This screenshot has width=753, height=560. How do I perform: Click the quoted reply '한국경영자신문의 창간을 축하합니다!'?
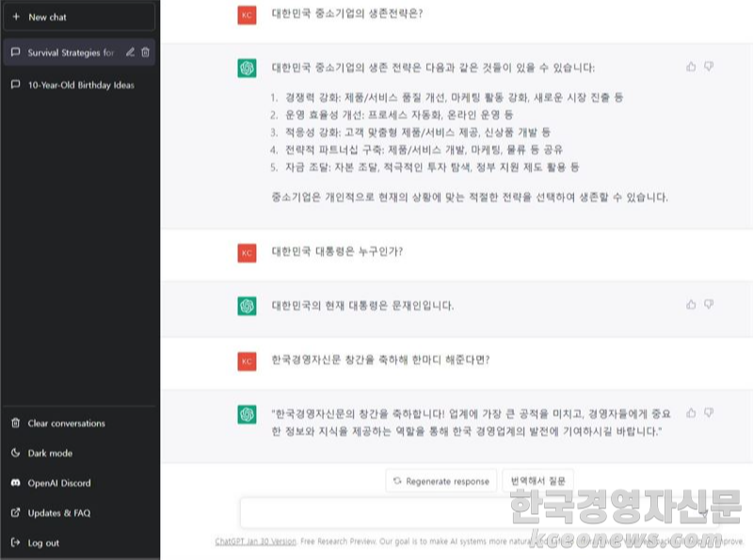pyautogui.click(x=472, y=423)
